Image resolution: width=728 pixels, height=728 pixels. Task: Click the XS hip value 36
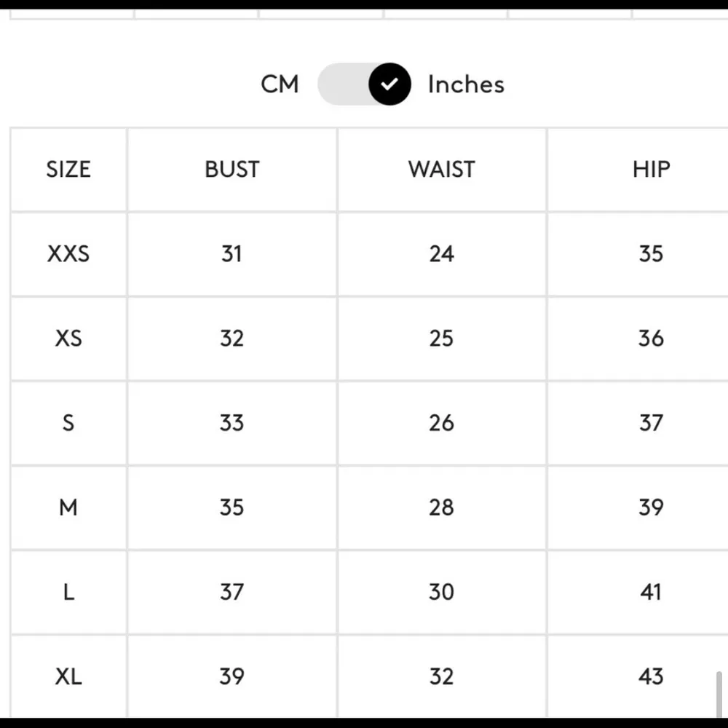coord(651,339)
